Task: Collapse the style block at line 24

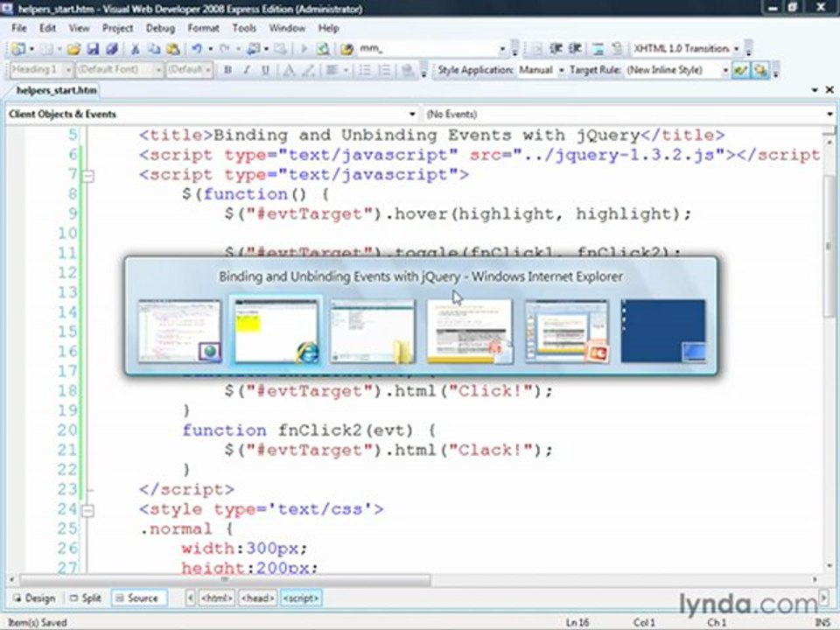Action: 87,510
